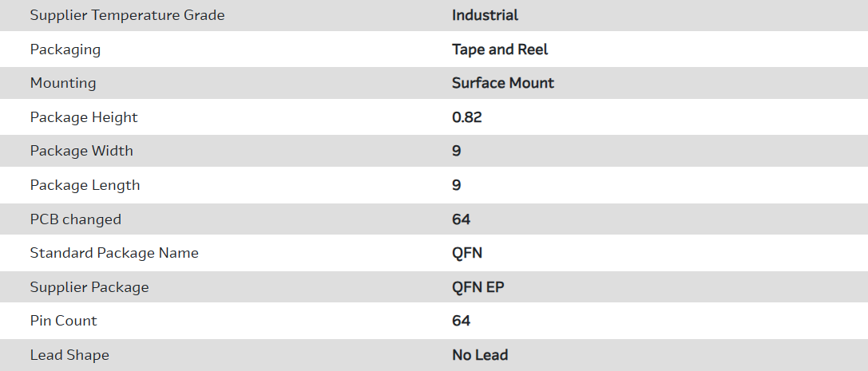Image resolution: width=868 pixels, height=371 pixels.
Task: Select the 'QFN' package name value
Action: click(x=467, y=253)
